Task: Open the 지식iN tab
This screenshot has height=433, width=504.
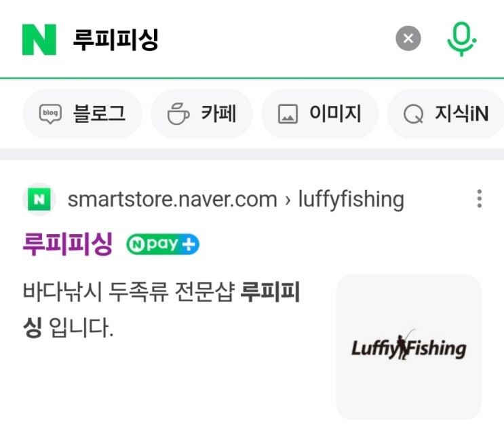Action: (446, 113)
